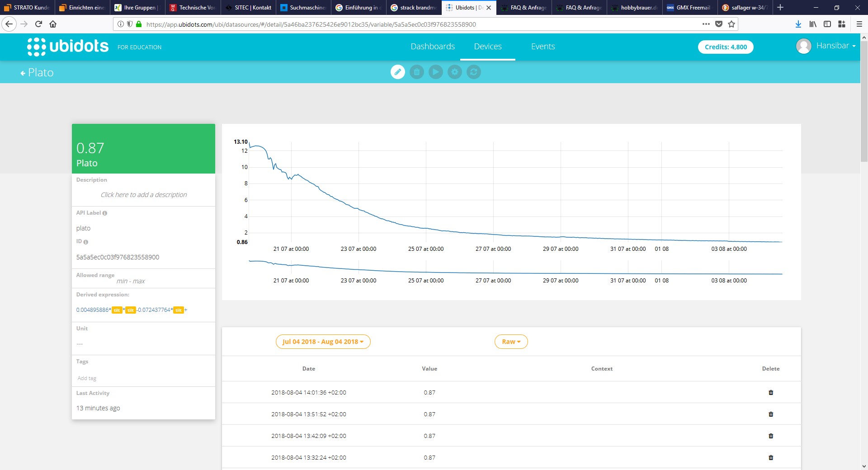The image size is (868, 470).
Task: Expand the Raw aggregation dropdown
Action: click(511, 342)
